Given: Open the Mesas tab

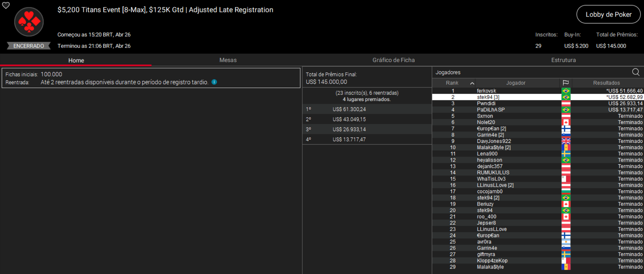Looking at the screenshot, I should pos(228,60).
